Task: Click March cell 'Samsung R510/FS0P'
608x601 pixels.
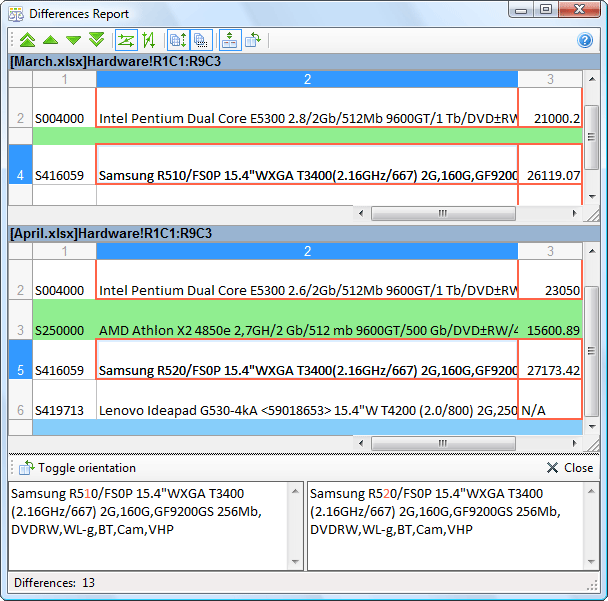Action: 307,164
